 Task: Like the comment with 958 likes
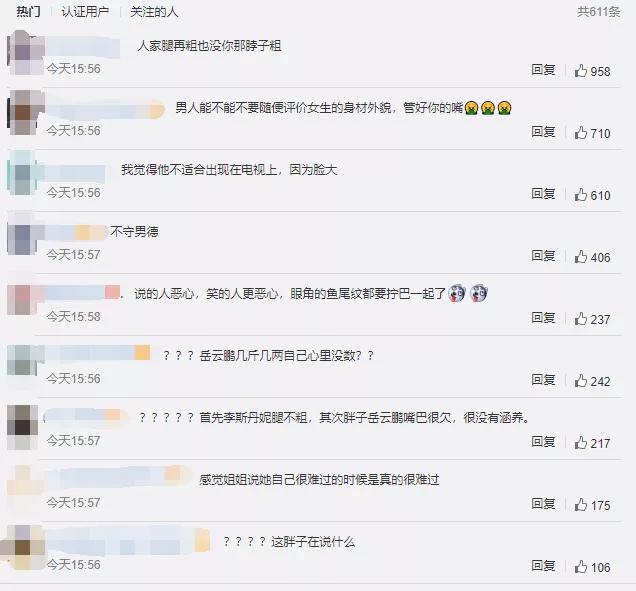[x=580, y=71]
